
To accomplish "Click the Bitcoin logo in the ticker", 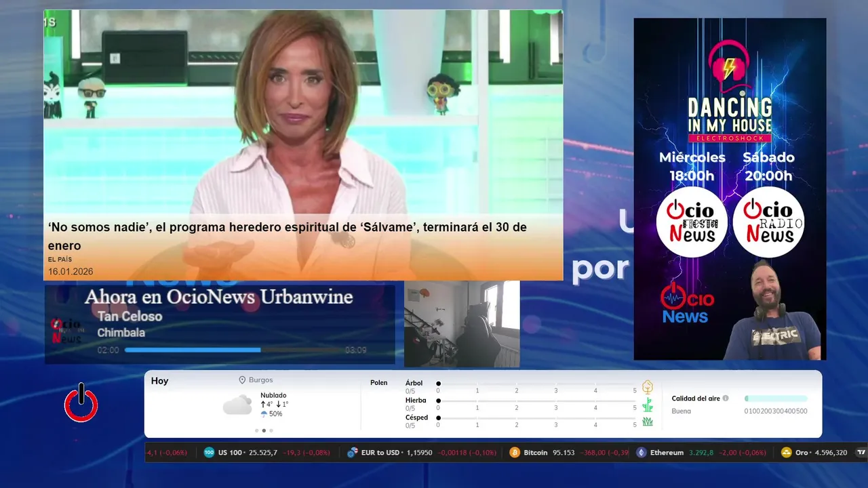I will pyautogui.click(x=515, y=453).
